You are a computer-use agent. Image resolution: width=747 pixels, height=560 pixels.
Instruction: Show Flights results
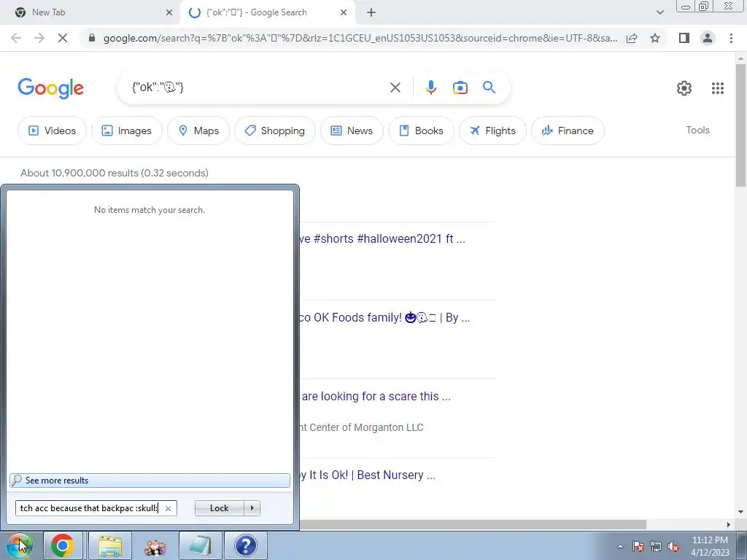tap(492, 131)
